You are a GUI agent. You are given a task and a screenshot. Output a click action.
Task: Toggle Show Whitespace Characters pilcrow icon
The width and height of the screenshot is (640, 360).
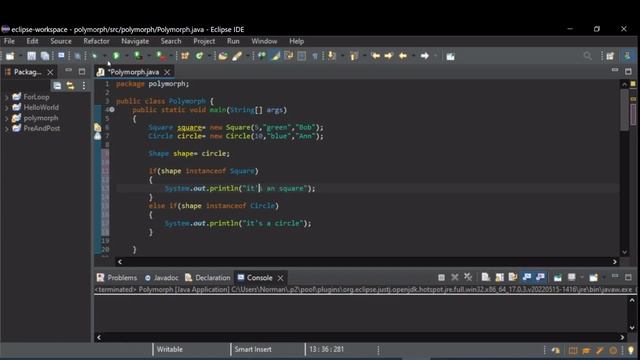tap(315, 56)
